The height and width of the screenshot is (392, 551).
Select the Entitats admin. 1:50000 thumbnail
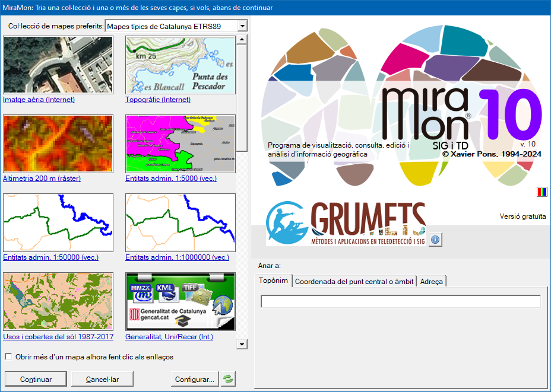(x=58, y=222)
